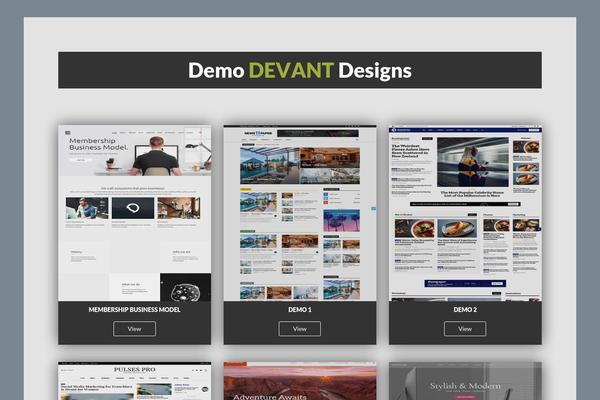
Task: Open the Adventure Awaits demo thumbnail
Action: point(300,381)
